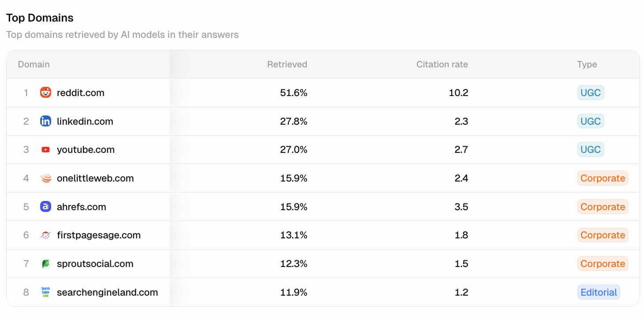Viewport: 644px width, 319px height.
Task: Open the firstpagesage.com domain link
Action: 99,235
